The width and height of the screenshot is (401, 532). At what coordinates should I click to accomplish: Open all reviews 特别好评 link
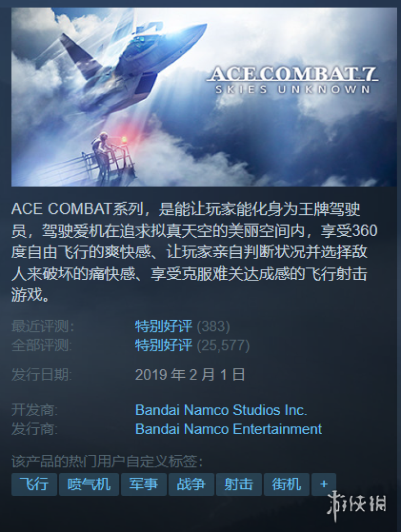pos(163,345)
